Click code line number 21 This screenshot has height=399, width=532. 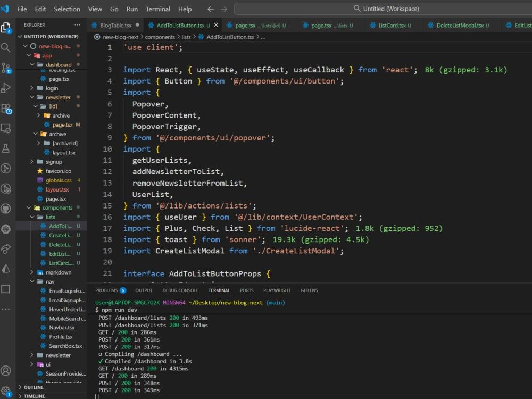click(107, 273)
